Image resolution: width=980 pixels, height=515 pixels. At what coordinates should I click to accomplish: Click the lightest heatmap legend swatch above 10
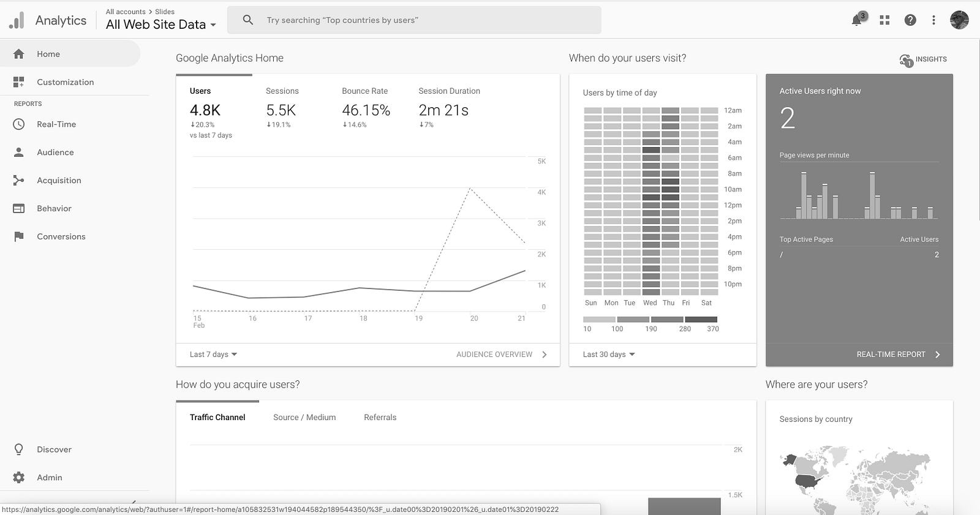click(599, 320)
